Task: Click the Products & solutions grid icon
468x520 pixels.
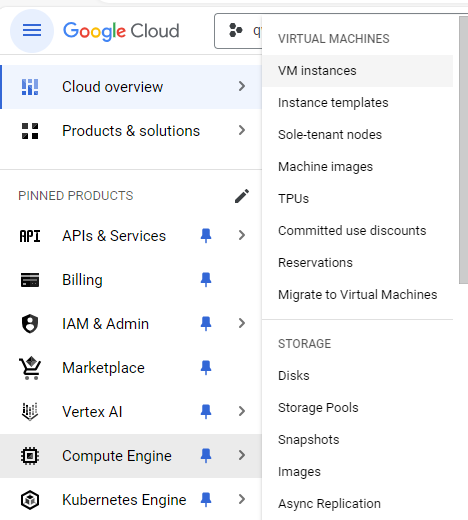Action: [x=30, y=131]
